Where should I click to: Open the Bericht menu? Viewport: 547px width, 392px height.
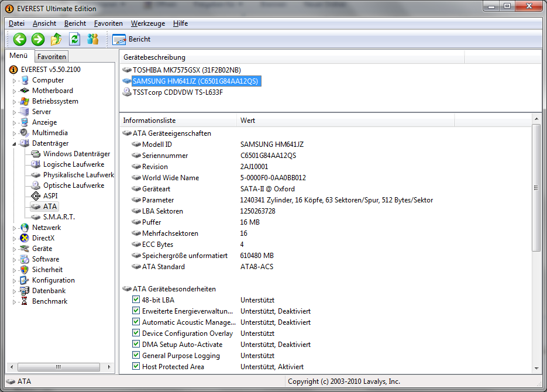(x=75, y=23)
